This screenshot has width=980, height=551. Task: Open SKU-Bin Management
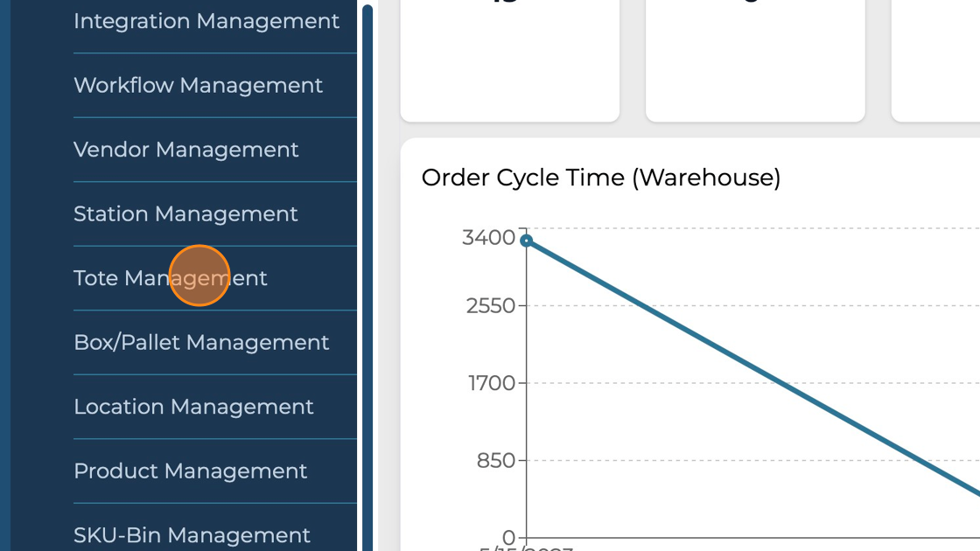coord(192,534)
